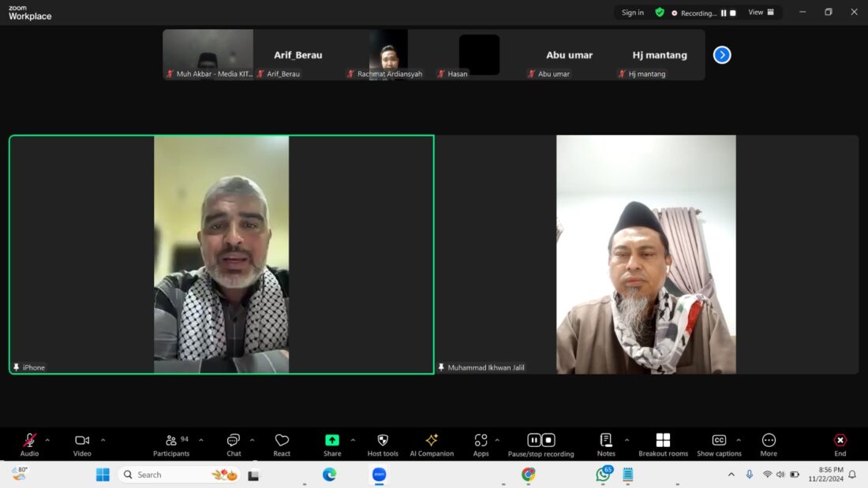Open Host tools shield icon
This screenshot has width=868, height=488.
(383, 445)
